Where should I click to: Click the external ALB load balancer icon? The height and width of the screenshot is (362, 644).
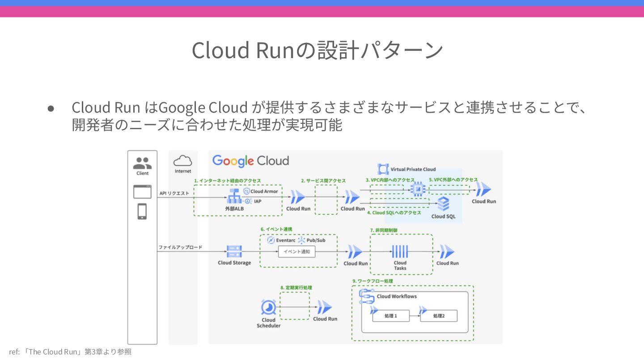click(x=234, y=197)
